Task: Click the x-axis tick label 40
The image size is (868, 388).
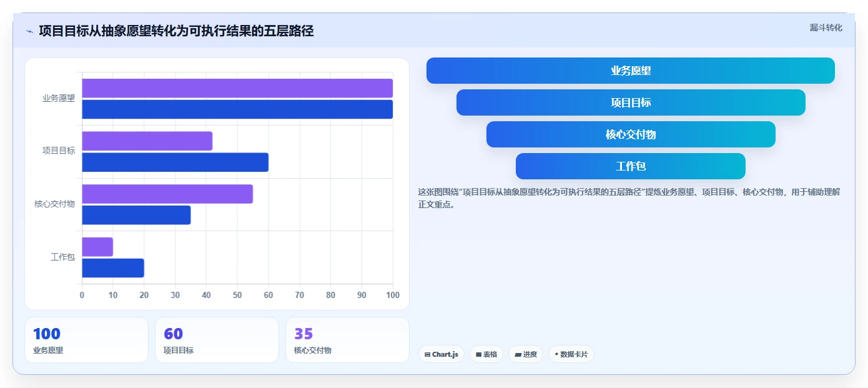Action: 206,295
